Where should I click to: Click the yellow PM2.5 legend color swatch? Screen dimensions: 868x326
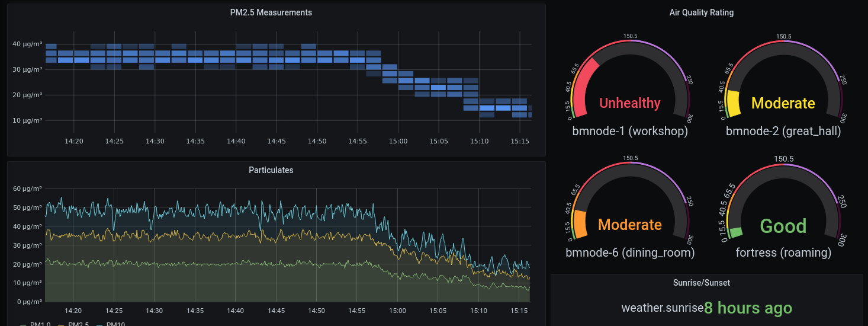point(61,324)
